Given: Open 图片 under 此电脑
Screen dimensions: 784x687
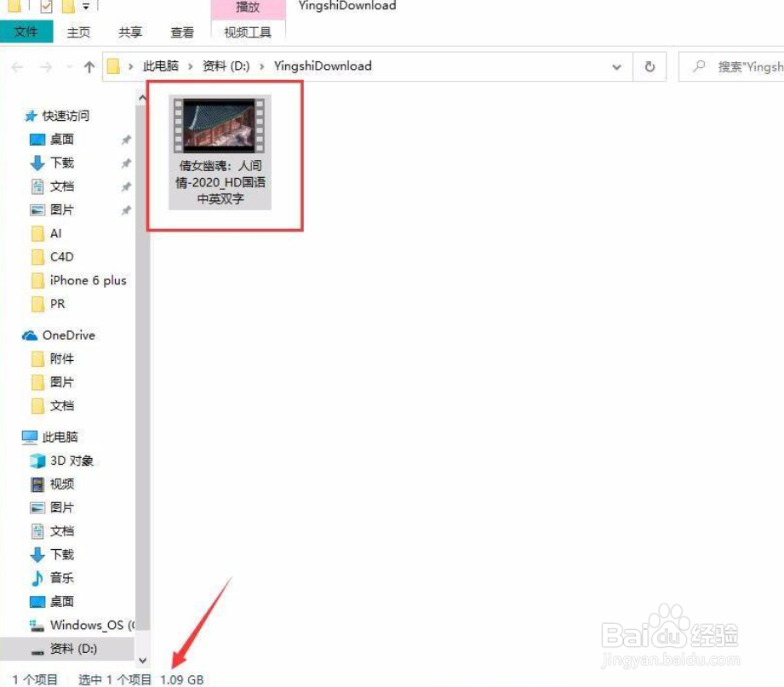Looking at the screenshot, I should click(61, 507).
